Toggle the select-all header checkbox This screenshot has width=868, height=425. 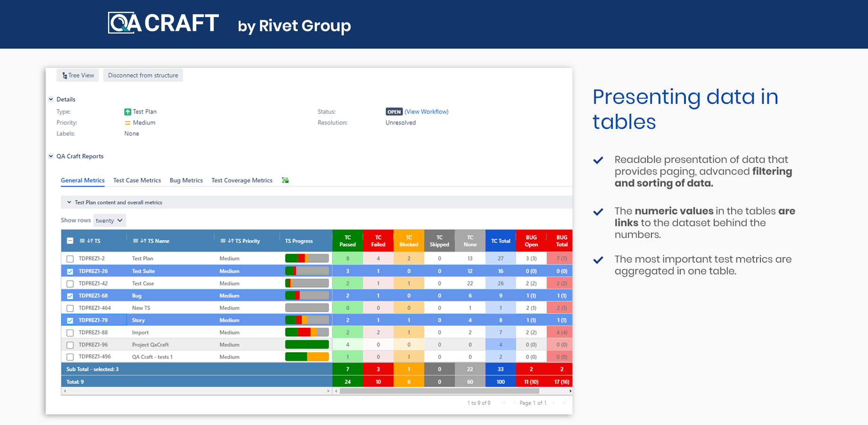pyautogui.click(x=70, y=241)
